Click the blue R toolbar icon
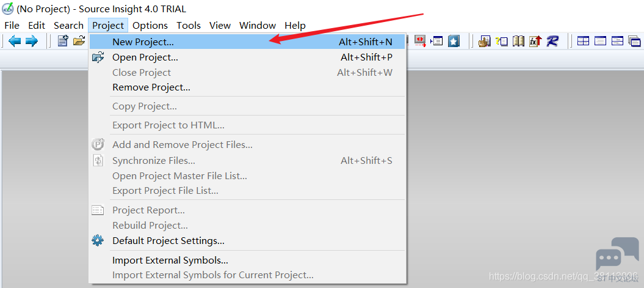Image resolution: width=644 pixels, height=288 pixels. tap(552, 41)
